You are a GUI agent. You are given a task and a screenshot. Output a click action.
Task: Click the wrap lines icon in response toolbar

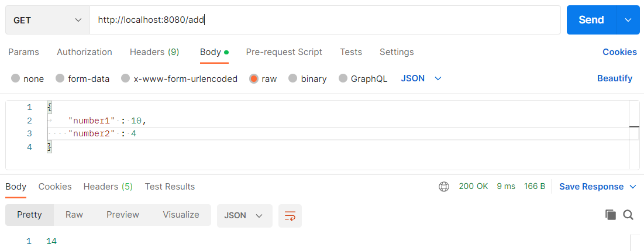click(290, 216)
